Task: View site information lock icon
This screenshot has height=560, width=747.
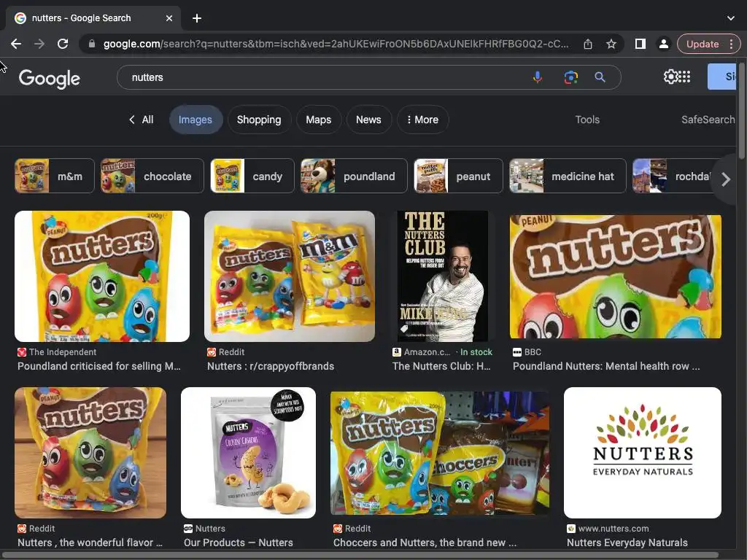Action: 92,44
